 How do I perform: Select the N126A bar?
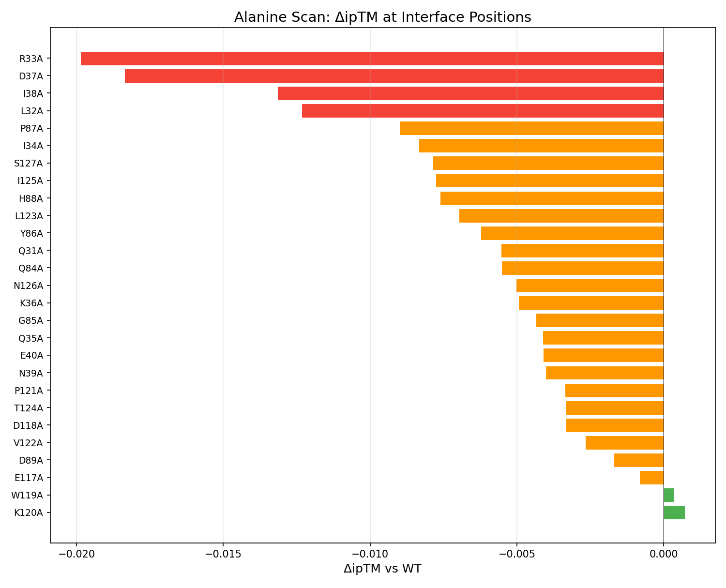(x=590, y=286)
